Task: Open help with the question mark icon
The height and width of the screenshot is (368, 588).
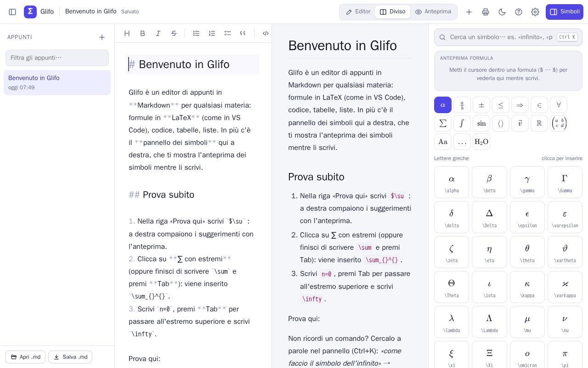Action: [519, 12]
